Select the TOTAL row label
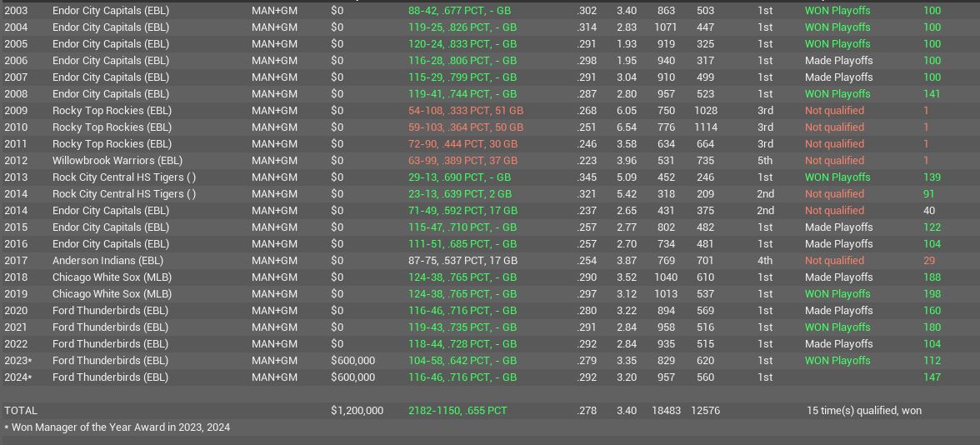This screenshot has width=980, height=445. point(21,411)
